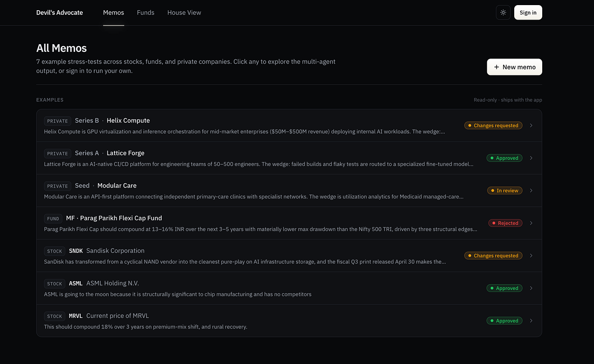Click the STOCK tag beside MRVL
The width and height of the screenshot is (594, 364).
click(55, 316)
